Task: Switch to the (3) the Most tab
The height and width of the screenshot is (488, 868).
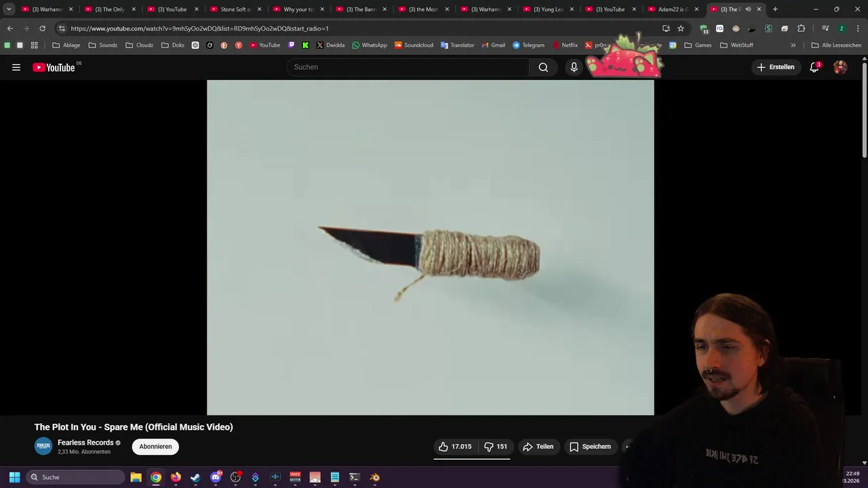Action: (423, 9)
